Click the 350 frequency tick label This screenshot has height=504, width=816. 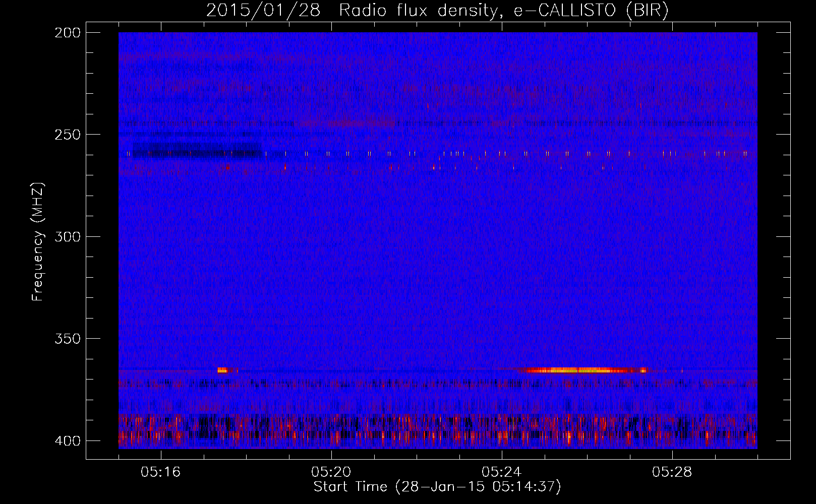click(x=68, y=339)
